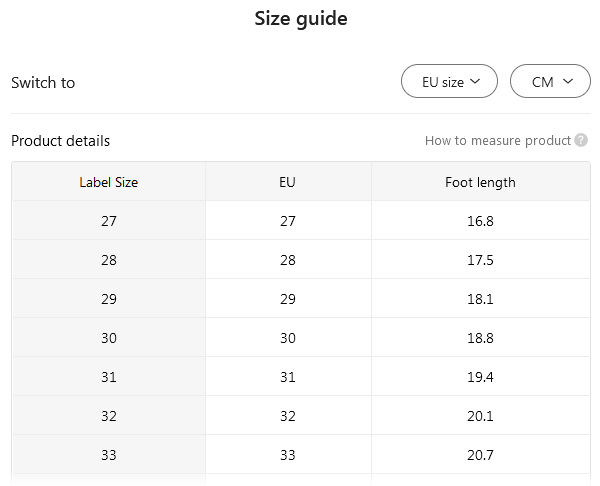This screenshot has width=600, height=486.
Task: Click foot length value 20.1
Action: [480, 416]
